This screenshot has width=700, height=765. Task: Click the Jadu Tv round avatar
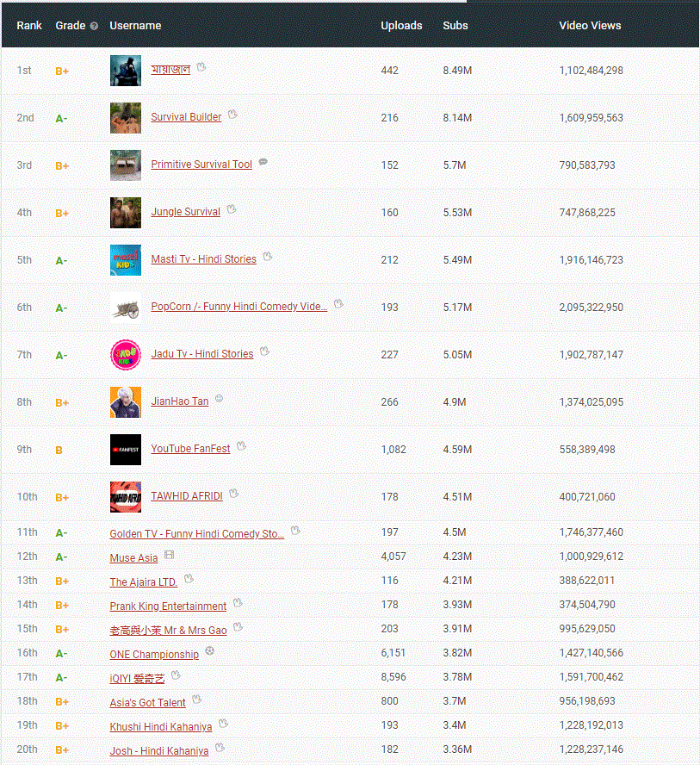tap(126, 354)
